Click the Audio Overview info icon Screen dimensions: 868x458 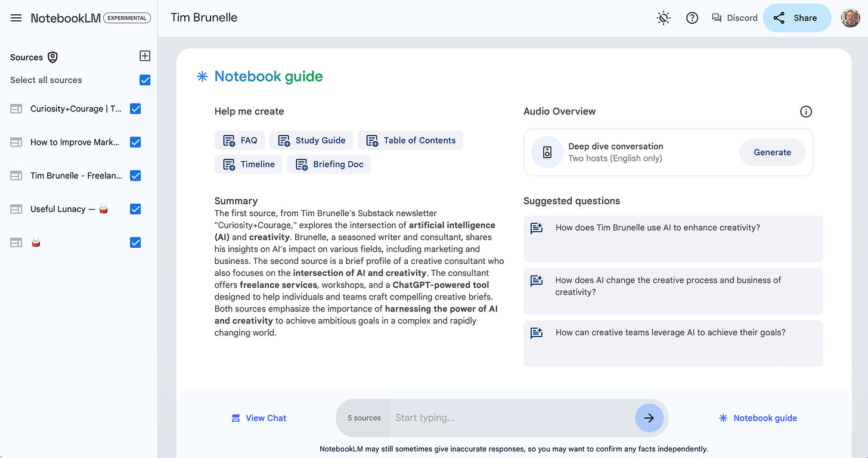click(806, 111)
